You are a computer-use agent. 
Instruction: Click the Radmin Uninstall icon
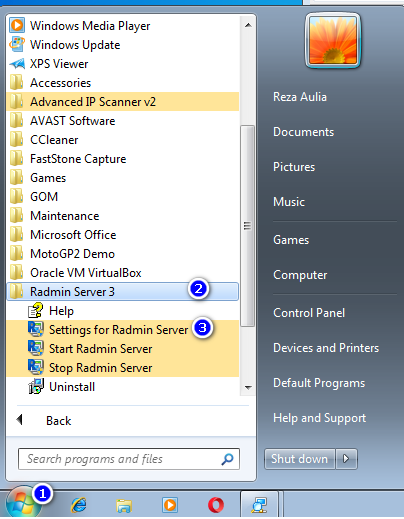coord(36,386)
